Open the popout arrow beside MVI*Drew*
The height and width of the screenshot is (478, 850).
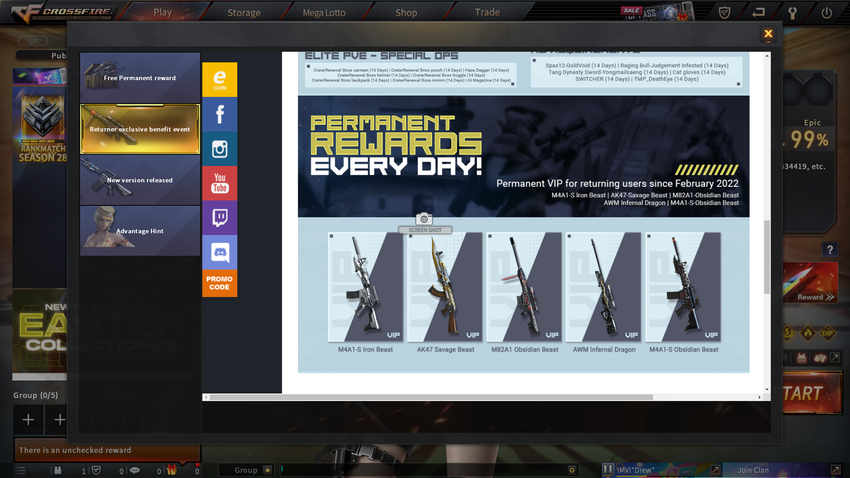(715, 470)
